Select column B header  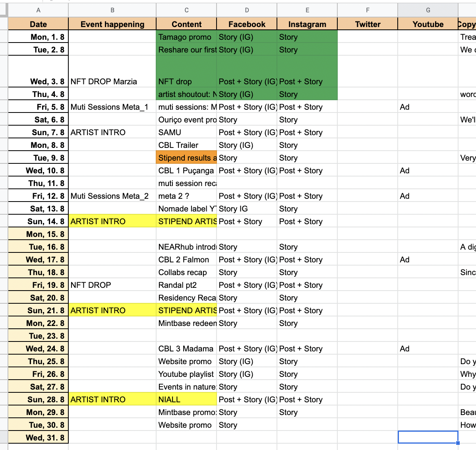112,10
